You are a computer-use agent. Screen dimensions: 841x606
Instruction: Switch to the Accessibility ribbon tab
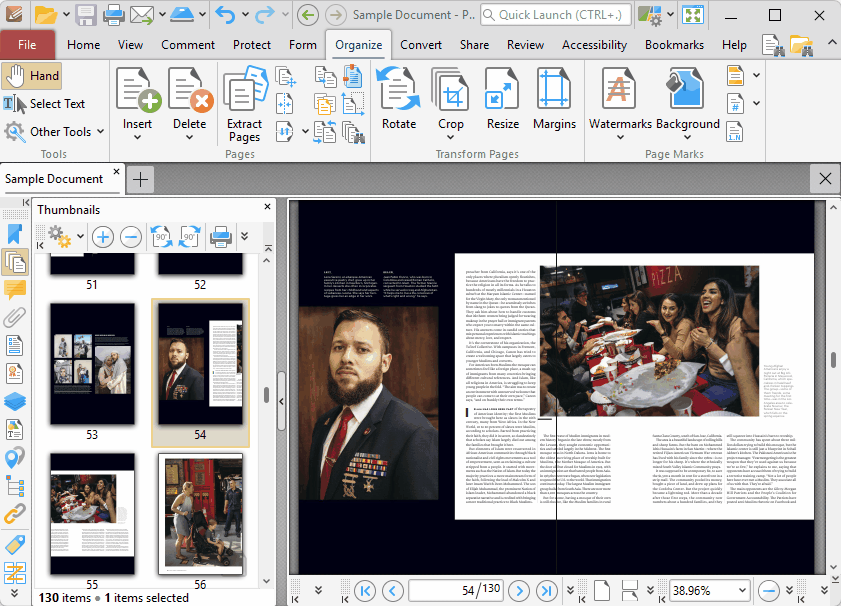point(594,45)
